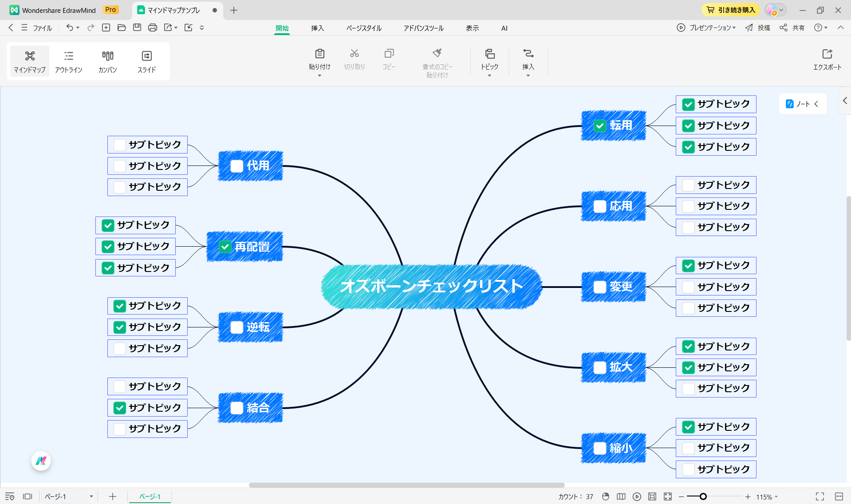
Task: Expand the トピック dropdown arrow
Action: [489, 76]
